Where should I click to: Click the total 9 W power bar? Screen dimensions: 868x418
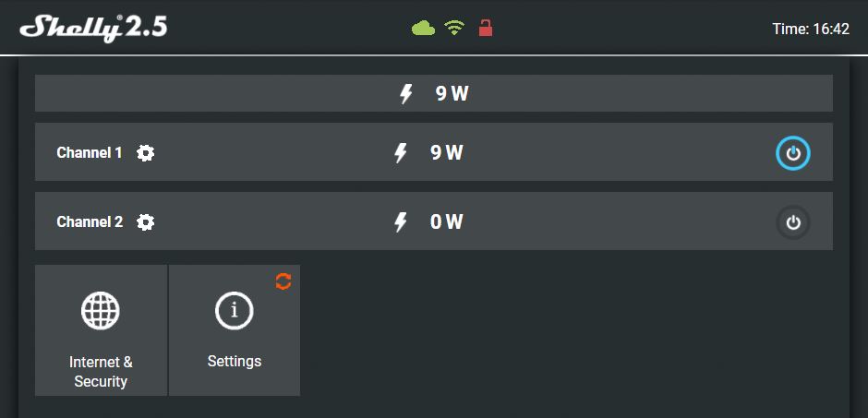433,93
